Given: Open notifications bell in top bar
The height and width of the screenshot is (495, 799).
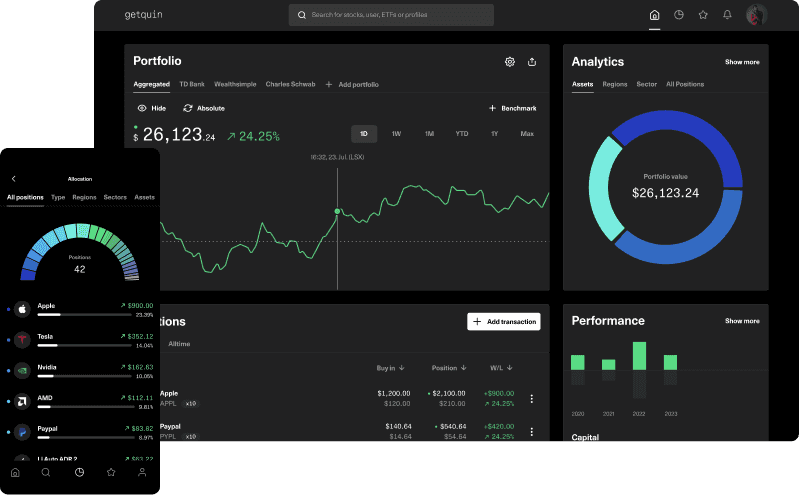Looking at the screenshot, I should 727,15.
